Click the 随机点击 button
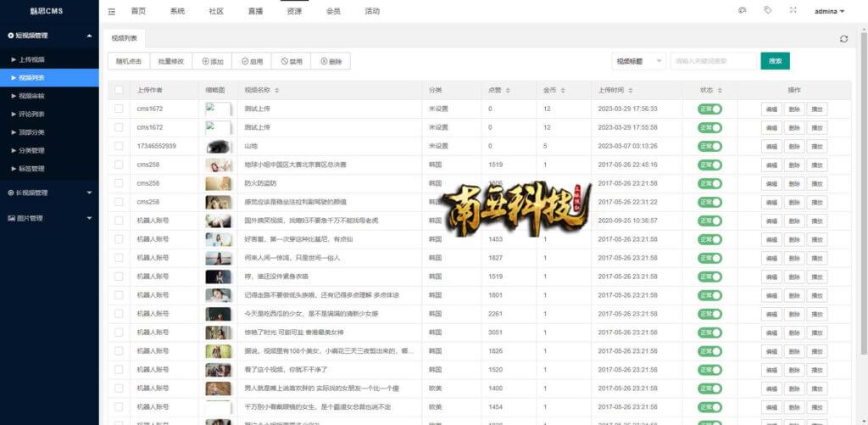 129,62
